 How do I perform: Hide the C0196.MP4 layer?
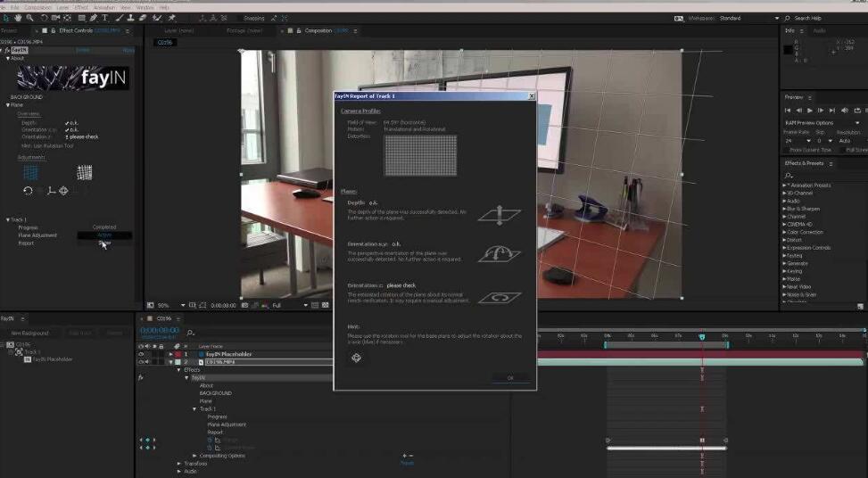pos(141,362)
